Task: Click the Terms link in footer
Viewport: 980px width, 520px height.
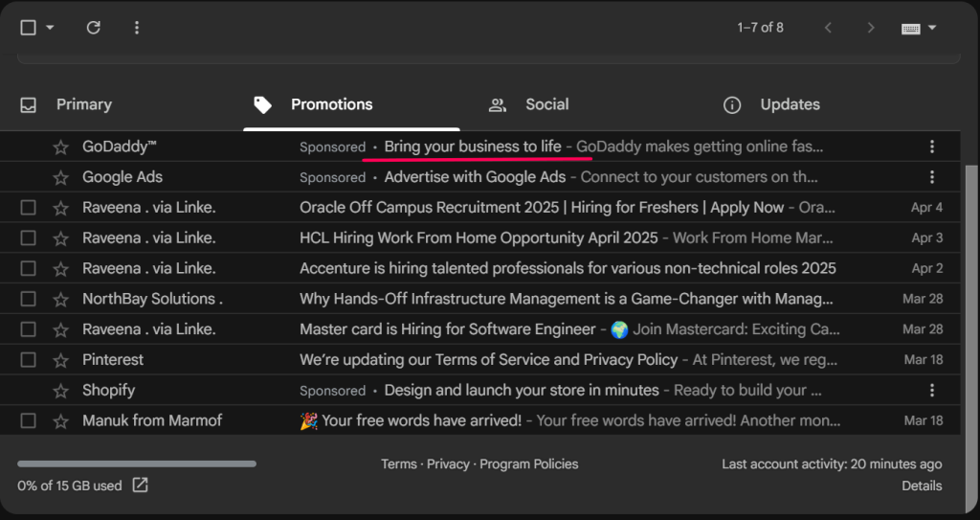Action: [399, 464]
